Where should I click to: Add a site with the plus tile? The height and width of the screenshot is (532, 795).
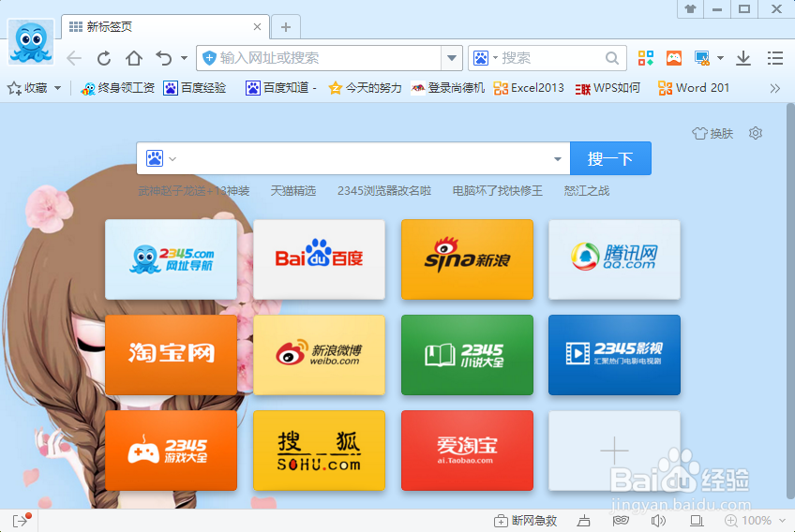(614, 451)
